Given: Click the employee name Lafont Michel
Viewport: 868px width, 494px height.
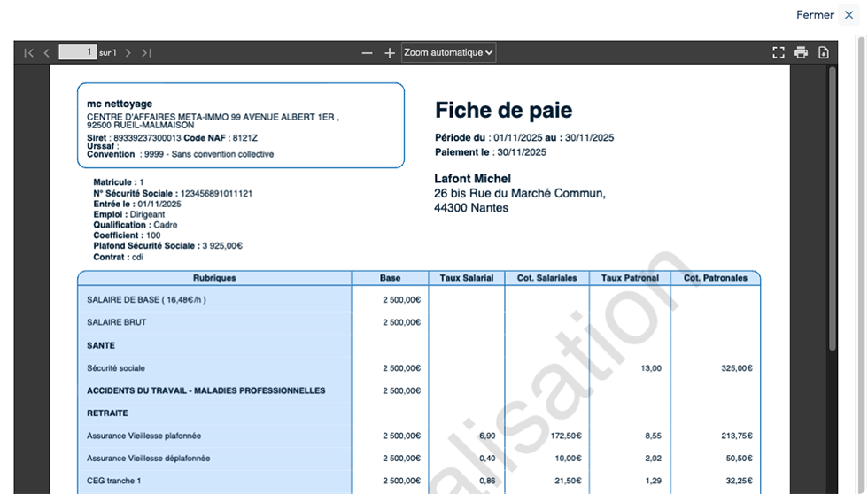Looking at the screenshot, I should tap(472, 179).
